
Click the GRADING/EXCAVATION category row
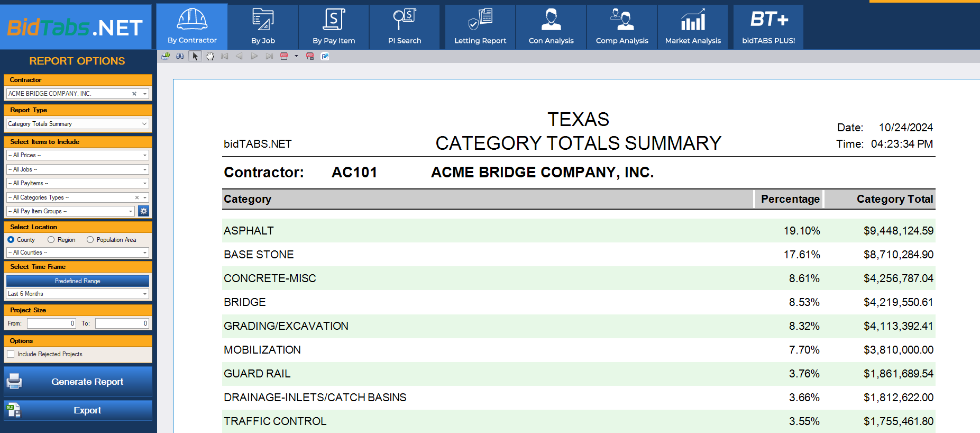pyautogui.click(x=579, y=326)
